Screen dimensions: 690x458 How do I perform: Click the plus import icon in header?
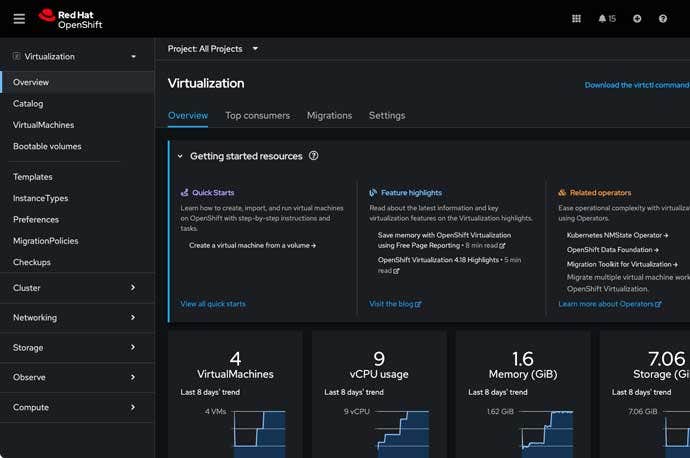637,18
